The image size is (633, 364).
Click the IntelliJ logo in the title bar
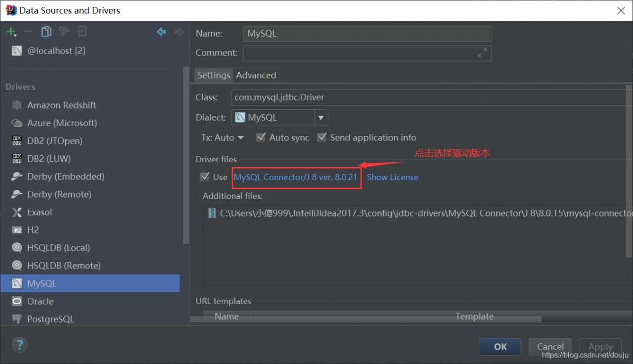[x=10, y=10]
